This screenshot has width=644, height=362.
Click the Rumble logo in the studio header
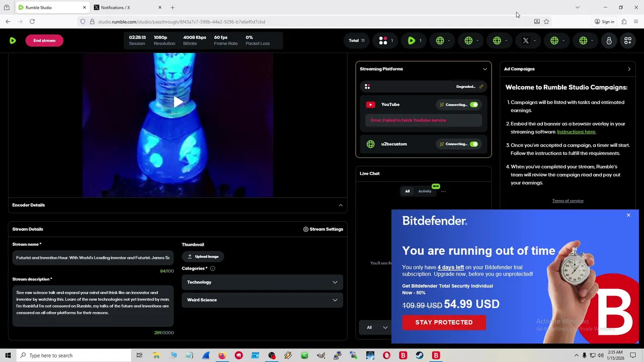click(13, 40)
